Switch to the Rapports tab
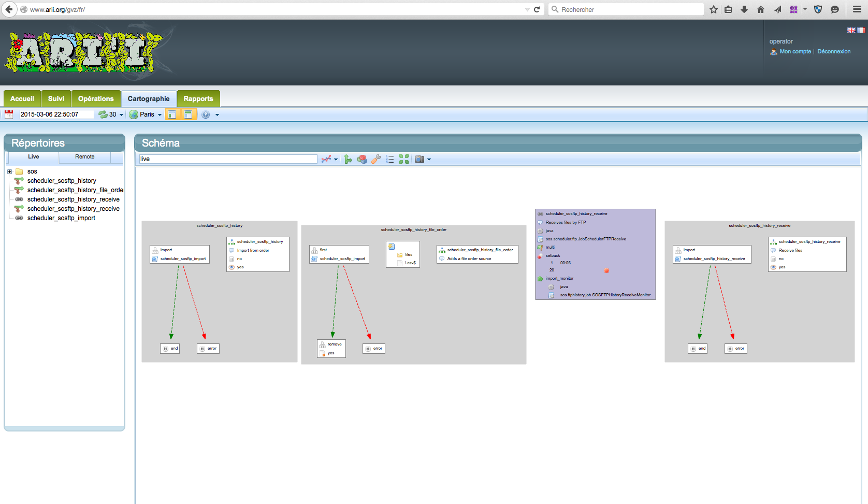868x504 pixels. pos(198,98)
